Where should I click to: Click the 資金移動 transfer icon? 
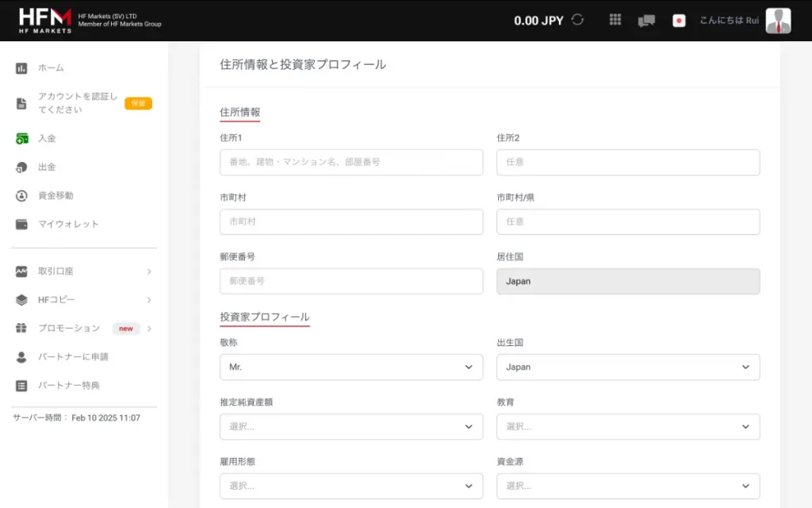pos(21,195)
